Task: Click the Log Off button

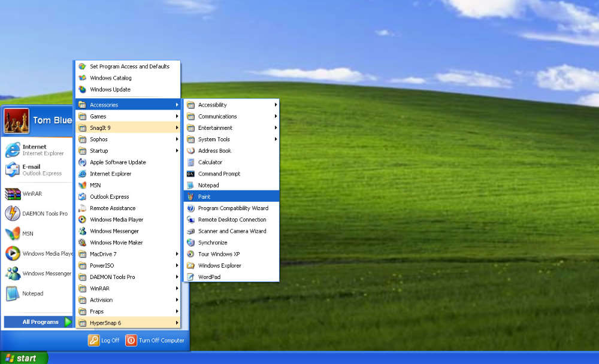Action: point(104,339)
